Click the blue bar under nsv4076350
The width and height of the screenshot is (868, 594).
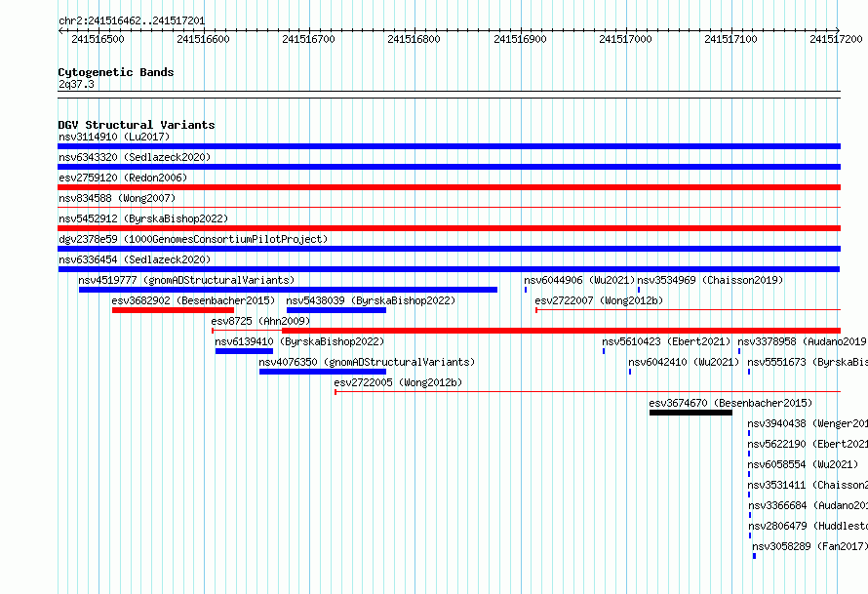pos(323,372)
